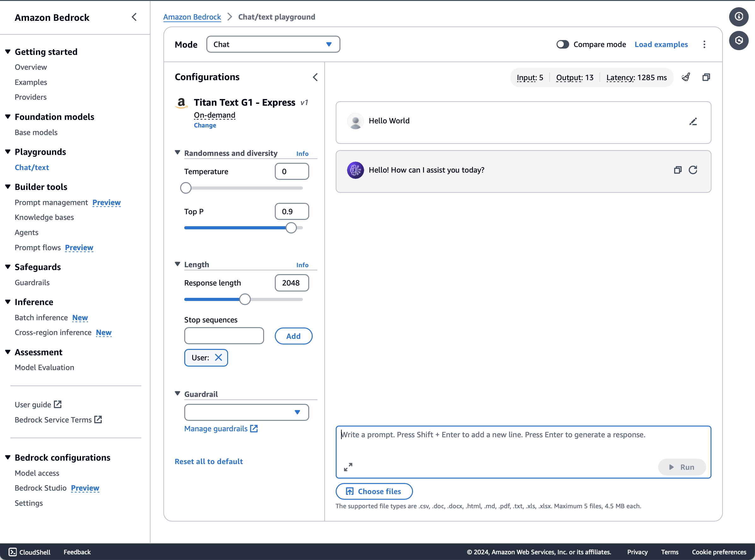The height and width of the screenshot is (560, 755).
Task: Click Change under the model name
Action: coord(205,125)
